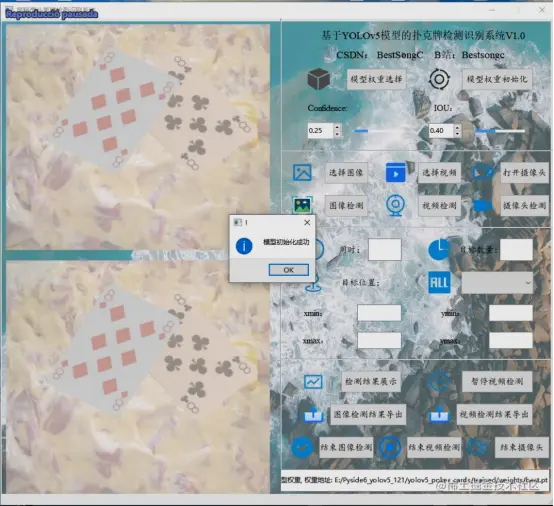
Task: Click the target-shaped model initialization icon
Action: (x=439, y=79)
